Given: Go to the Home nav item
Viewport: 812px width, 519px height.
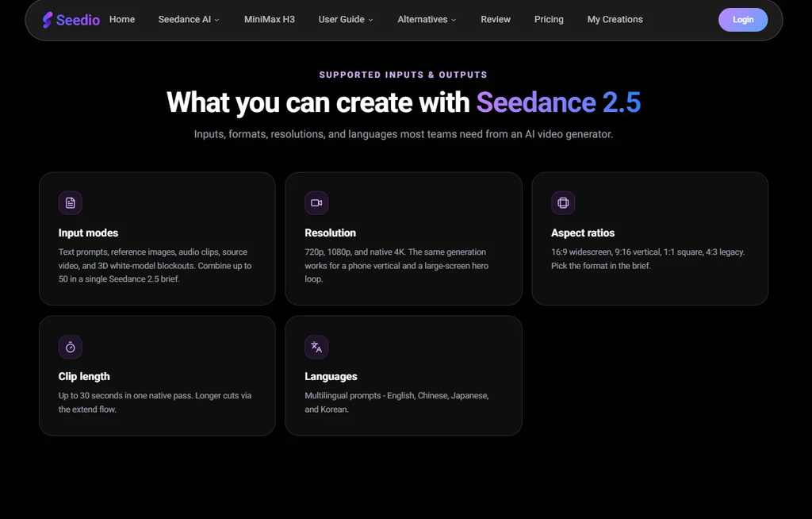Looking at the screenshot, I should tap(122, 20).
